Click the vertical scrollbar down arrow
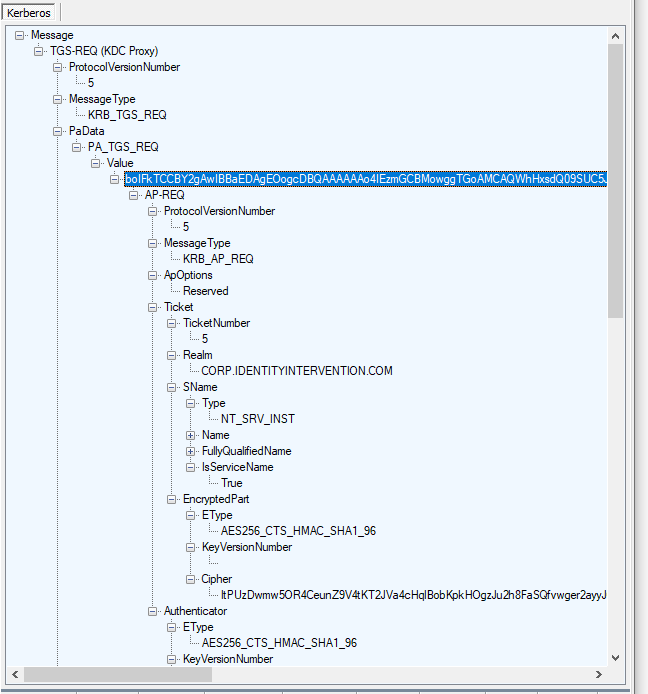Screen dimensions: 648x694 (x=616, y=658)
